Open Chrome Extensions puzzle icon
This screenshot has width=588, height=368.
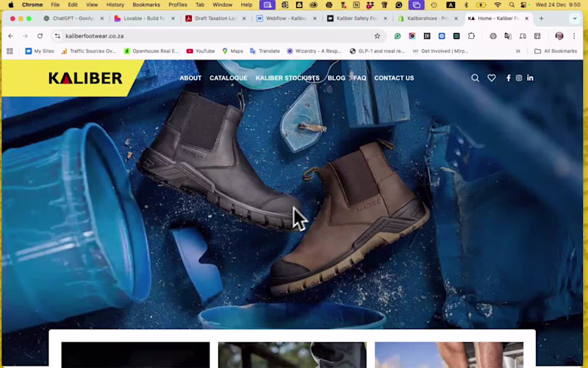tap(471, 35)
